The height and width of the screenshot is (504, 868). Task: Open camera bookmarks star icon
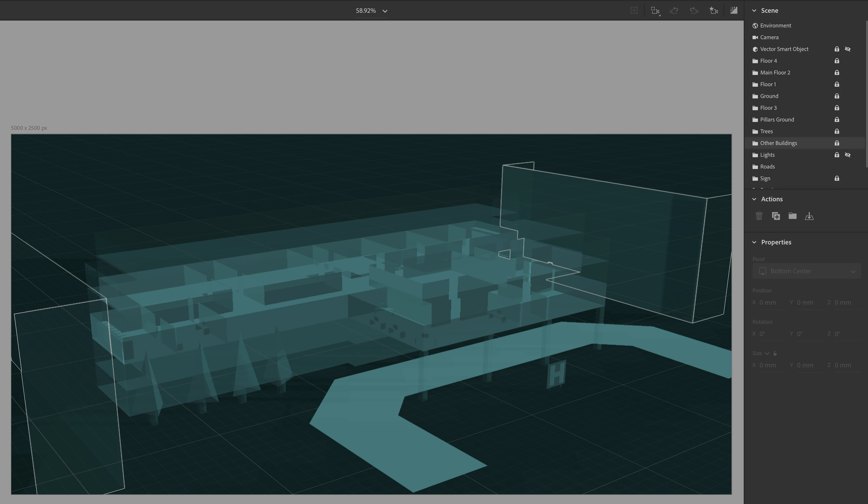(714, 11)
